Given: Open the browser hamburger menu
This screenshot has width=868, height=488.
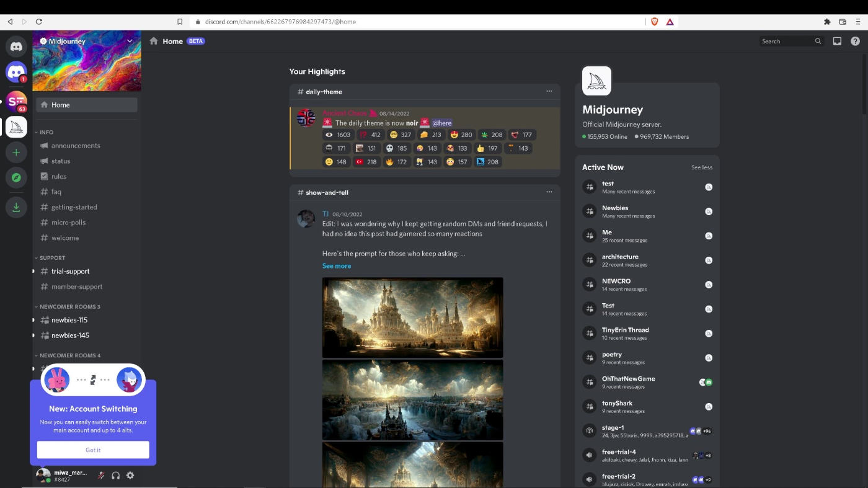Looking at the screenshot, I should click(x=858, y=22).
